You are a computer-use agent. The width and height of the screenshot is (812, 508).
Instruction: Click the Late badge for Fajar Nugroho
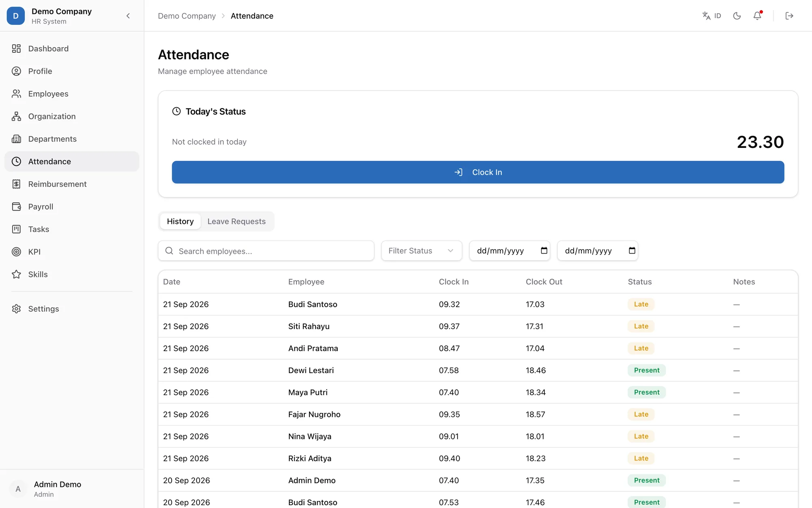click(641, 414)
